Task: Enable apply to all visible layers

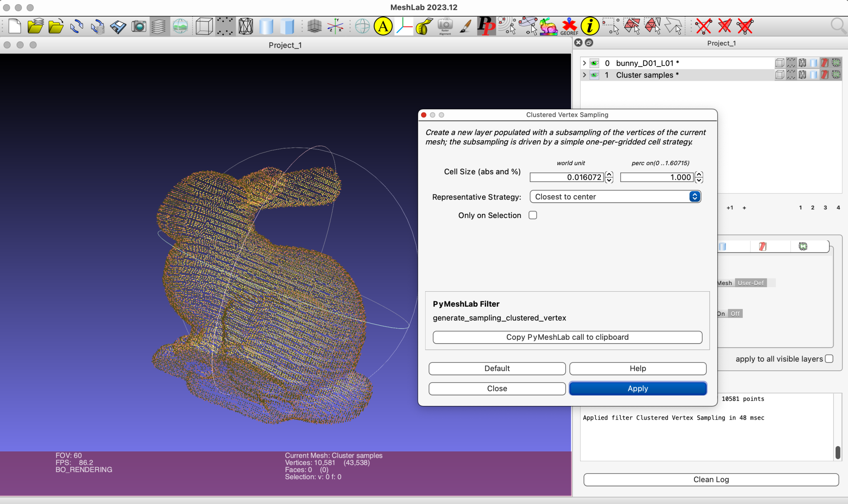Action: coord(829,359)
